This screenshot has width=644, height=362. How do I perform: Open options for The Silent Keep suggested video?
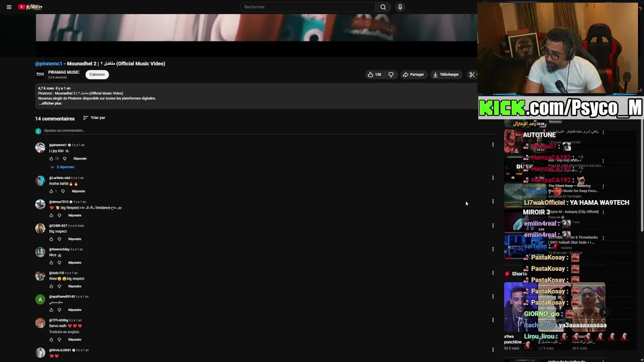point(603,187)
